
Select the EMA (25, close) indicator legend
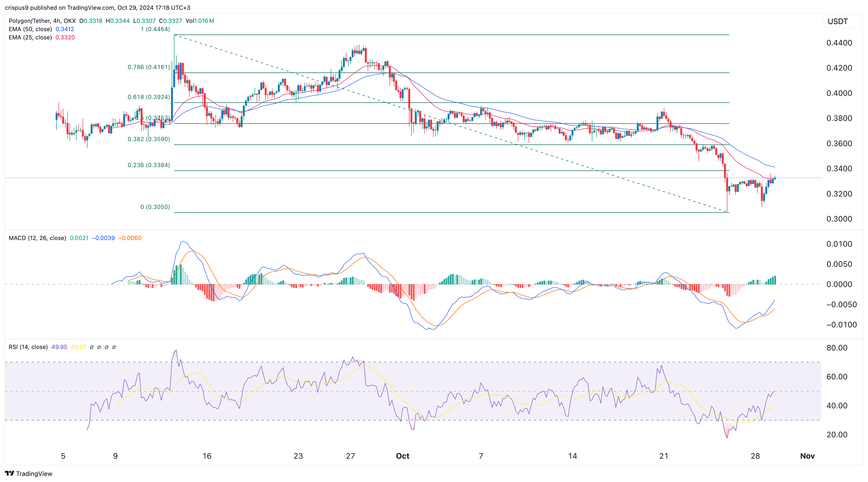30,38
